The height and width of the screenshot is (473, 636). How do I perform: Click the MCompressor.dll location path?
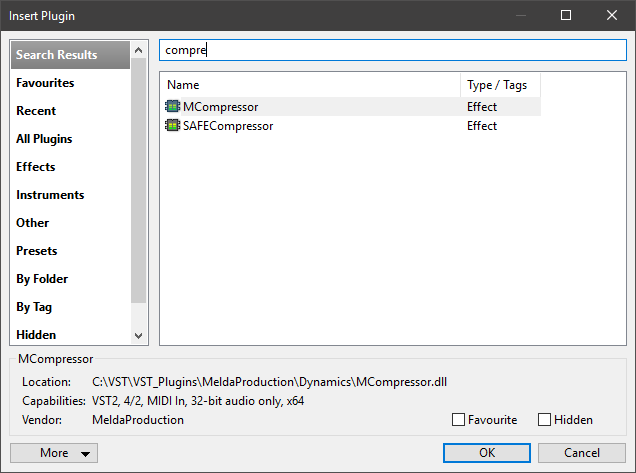click(269, 382)
